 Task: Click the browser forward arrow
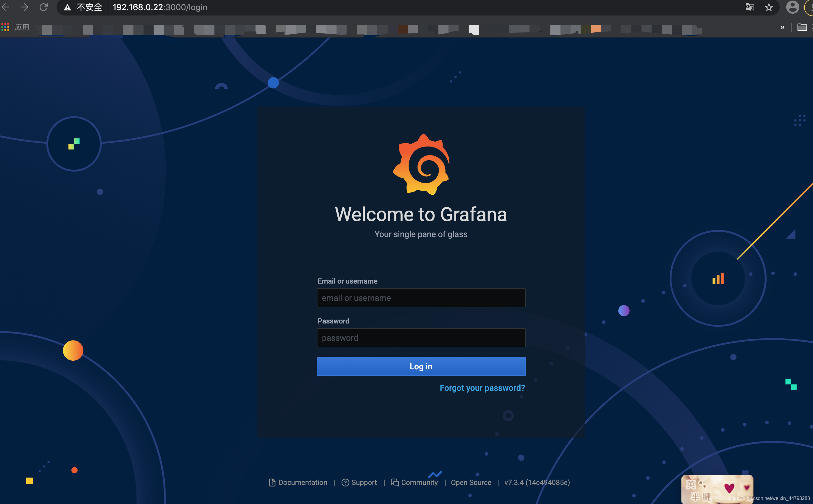[24, 7]
